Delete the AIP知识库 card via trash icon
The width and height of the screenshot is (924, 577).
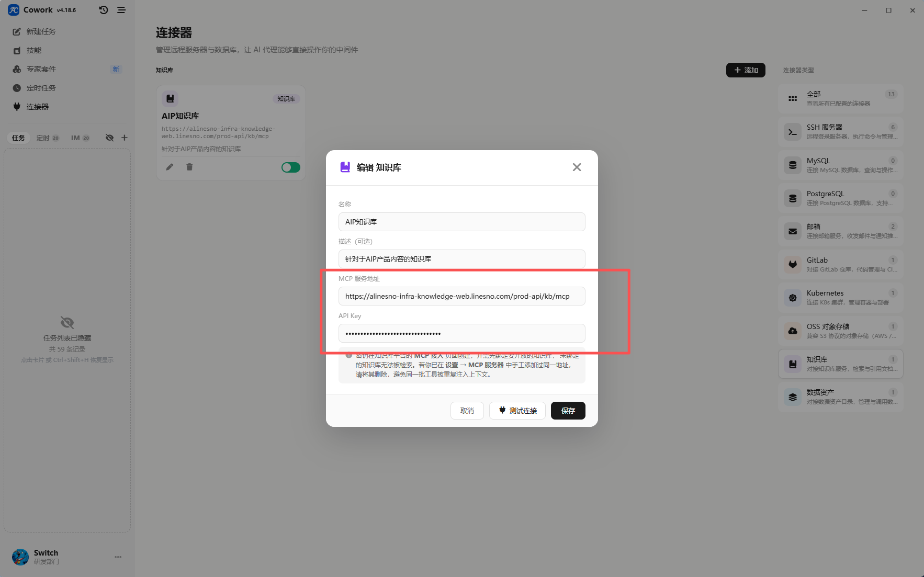coord(189,167)
